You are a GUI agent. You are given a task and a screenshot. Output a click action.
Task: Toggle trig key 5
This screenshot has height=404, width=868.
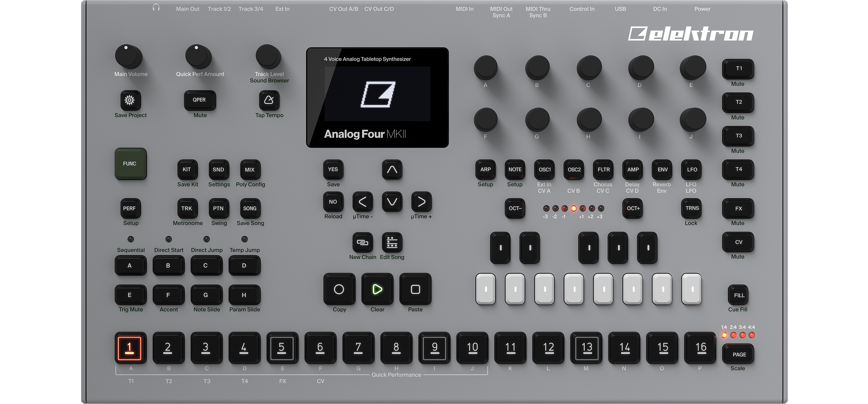click(x=282, y=348)
